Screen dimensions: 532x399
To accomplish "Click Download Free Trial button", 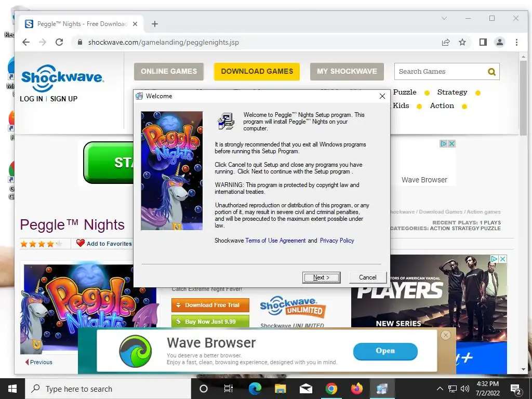I will pyautogui.click(x=210, y=305).
